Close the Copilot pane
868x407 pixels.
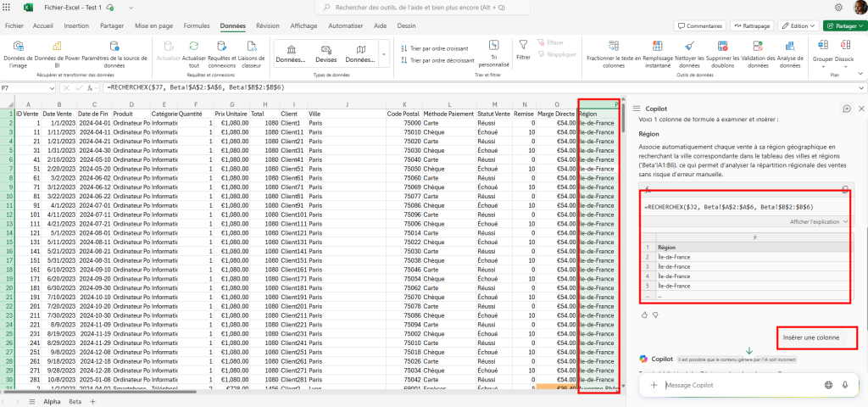[x=861, y=109]
